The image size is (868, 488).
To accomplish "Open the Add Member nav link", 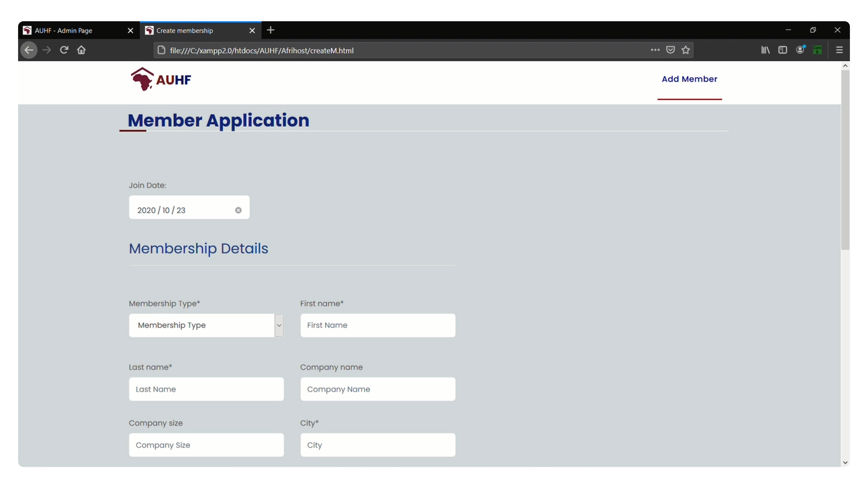I will (689, 79).
